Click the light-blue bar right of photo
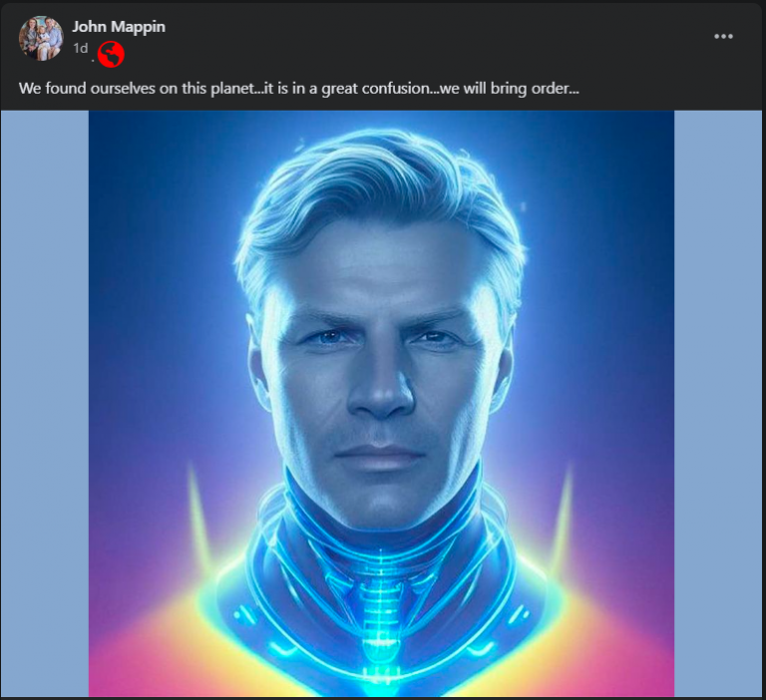Screen dimensions: 766x700 718,404
